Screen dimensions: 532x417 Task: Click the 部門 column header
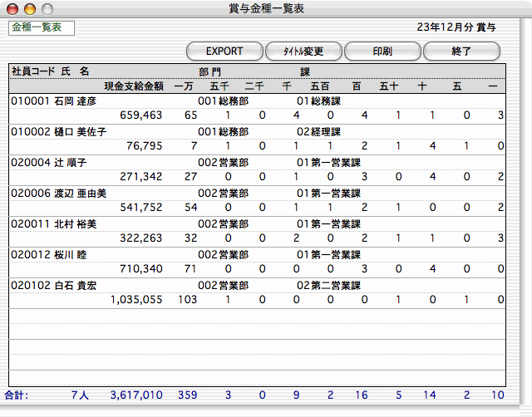tap(209, 71)
